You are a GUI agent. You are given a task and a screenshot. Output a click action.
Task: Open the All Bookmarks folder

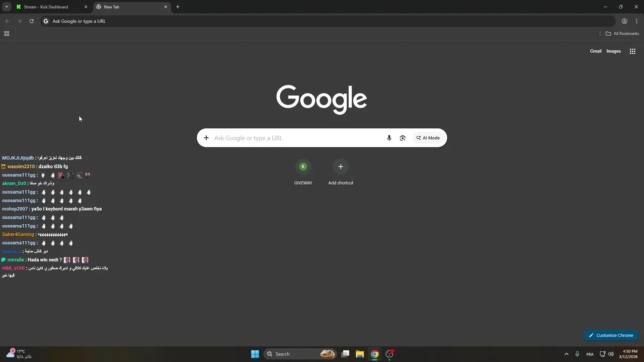pyautogui.click(x=622, y=34)
